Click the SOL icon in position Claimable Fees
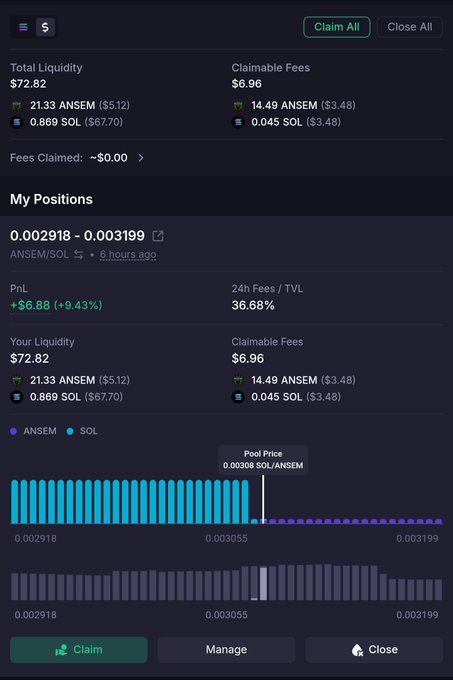 point(238,397)
